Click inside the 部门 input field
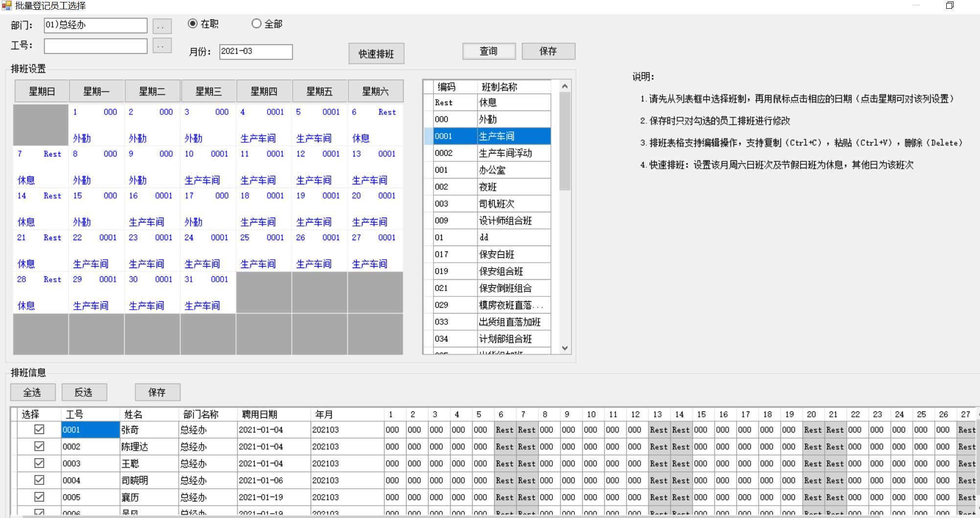The image size is (980, 518). coord(95,25)
